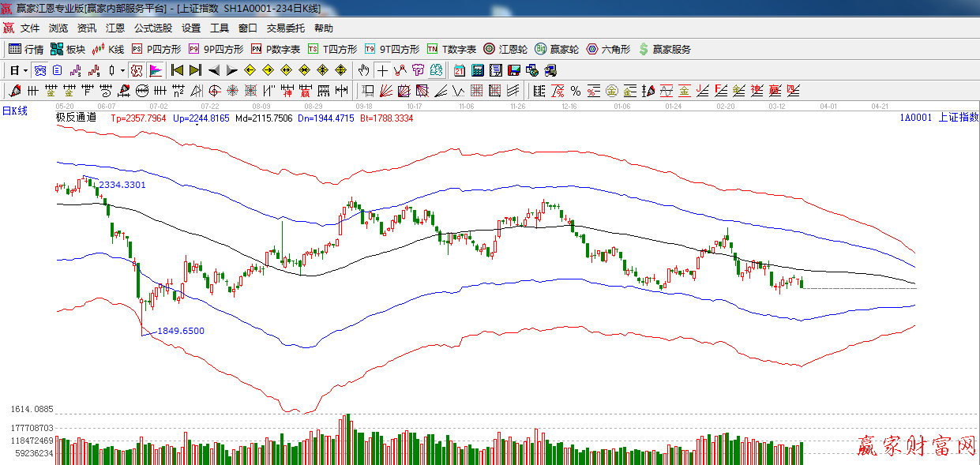The width and height of the screenshot is (980, 465).
Task: Select the hand pan tool
Action: tap(364, 70)
